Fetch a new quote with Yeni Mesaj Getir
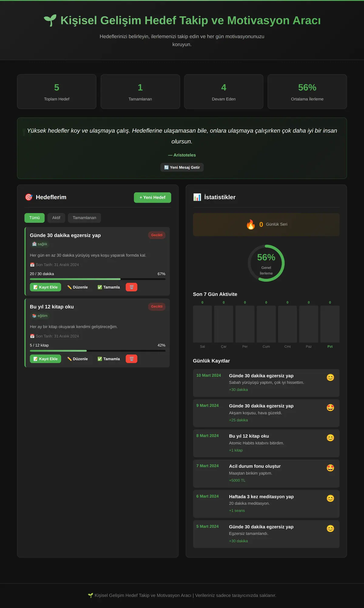The image size is (364, 608). 182,168
